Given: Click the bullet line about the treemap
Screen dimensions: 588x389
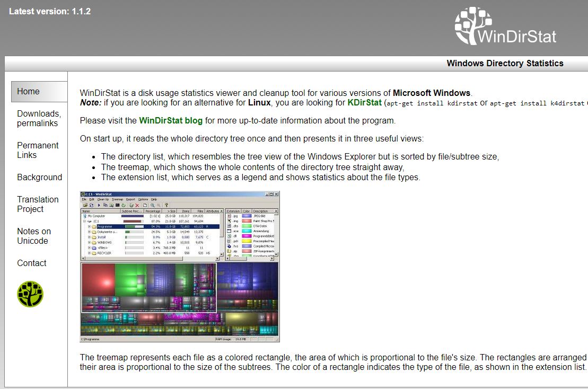Looking at the screenshot, I should 252,167.
